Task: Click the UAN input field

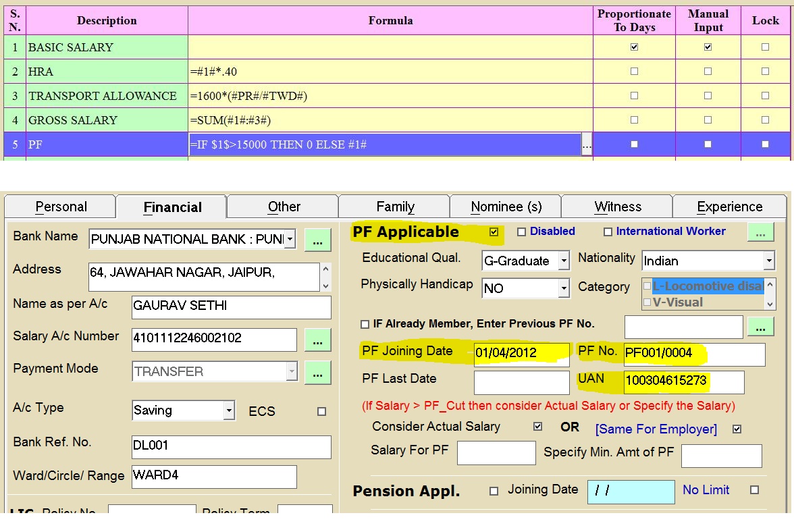Action: (x=683, y=381)
